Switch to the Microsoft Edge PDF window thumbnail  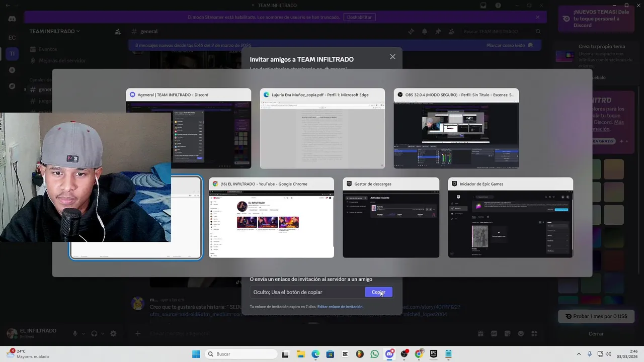322,128
